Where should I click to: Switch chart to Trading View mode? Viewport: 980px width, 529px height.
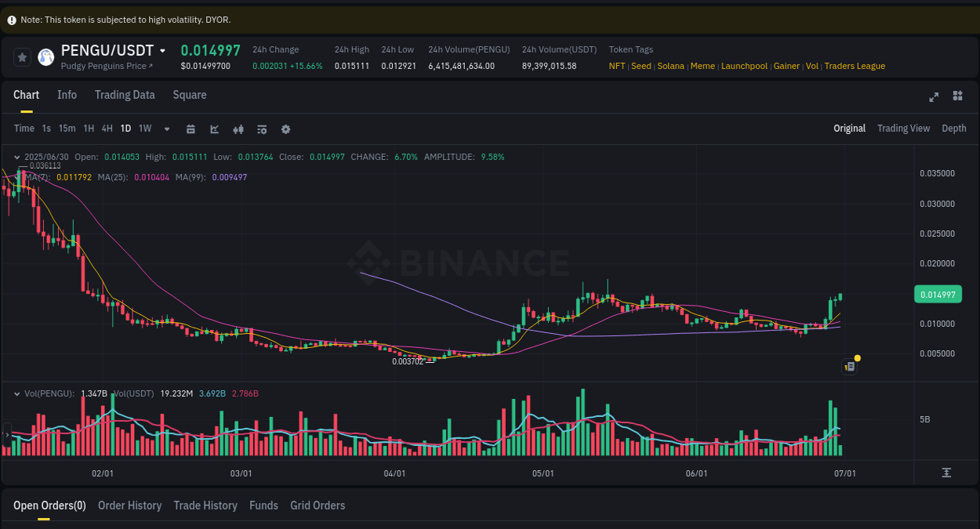tap(903, 128)
